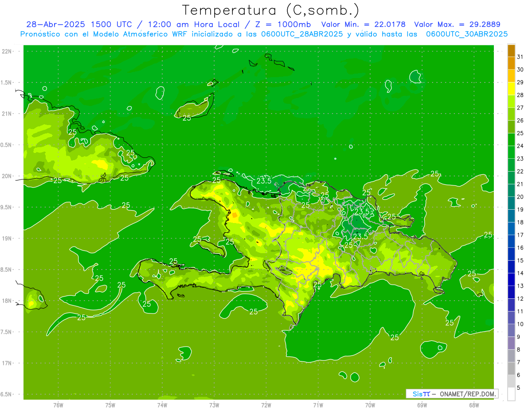Click the "17N" latitude axis label
532x411 pixels.
coord(7,363)
